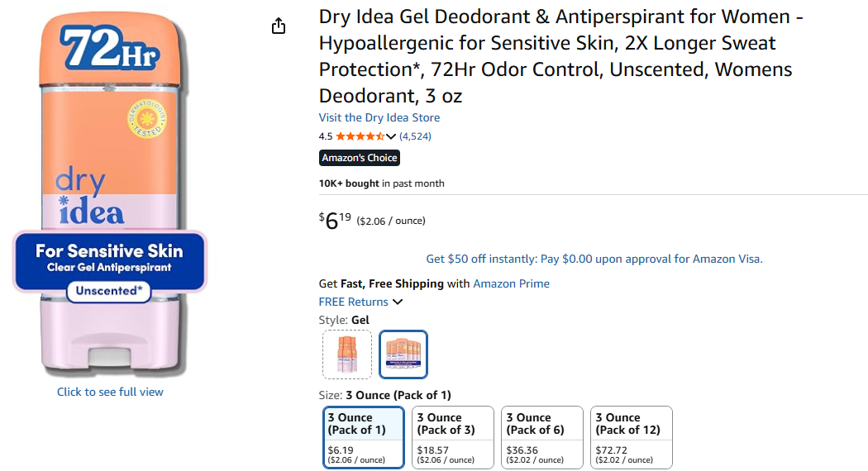Click the 4.5 rating number
The height and width of the screenshot is (471, 868).
pos(326,136)
